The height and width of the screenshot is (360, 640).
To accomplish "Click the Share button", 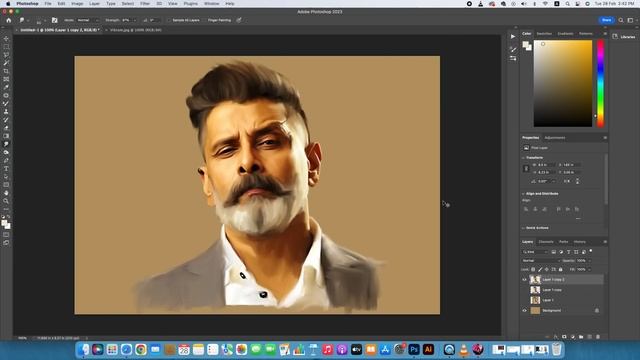I will tap(607, 20).
